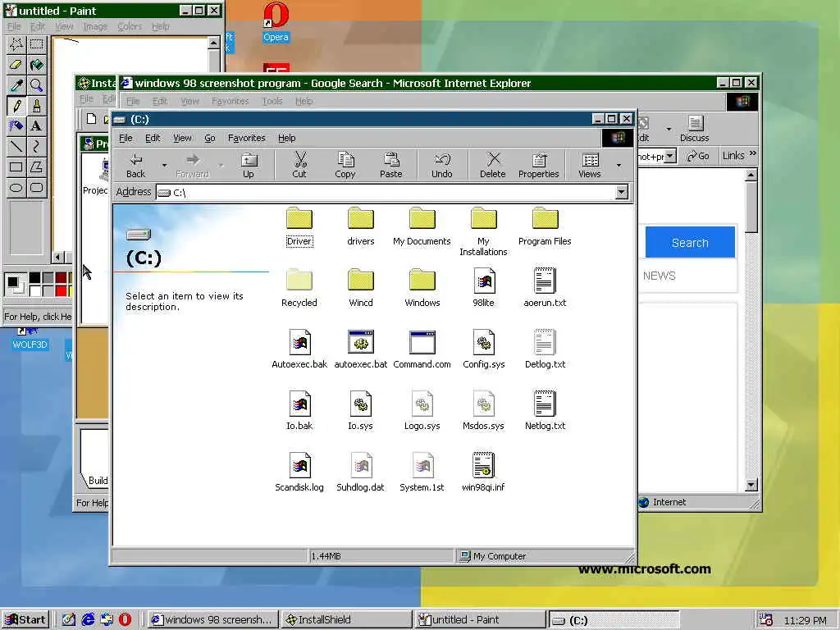Click the Copy toolbar button

345,165
